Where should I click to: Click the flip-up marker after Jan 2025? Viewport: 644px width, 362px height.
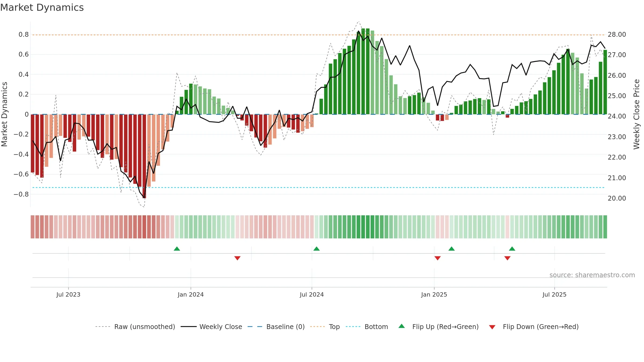point(452,249)
